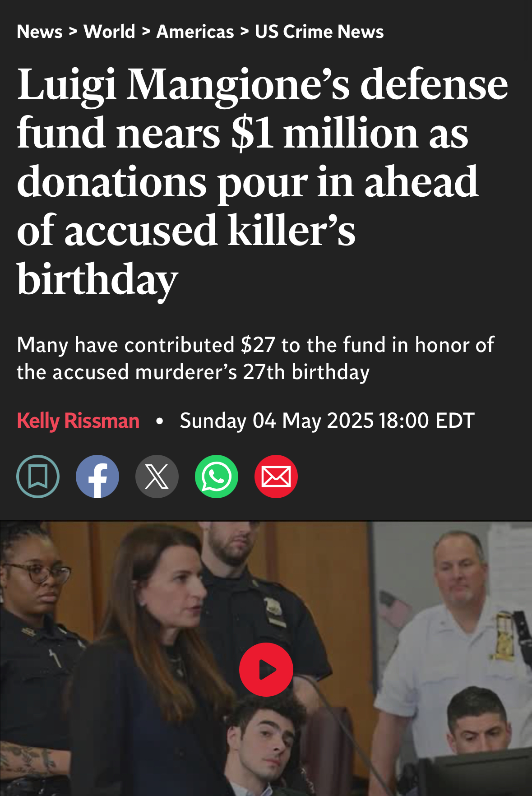Viewport: 532px width, 796px height.
Task: Click the chevron before US Crime News
Action: tap(245, 32)
